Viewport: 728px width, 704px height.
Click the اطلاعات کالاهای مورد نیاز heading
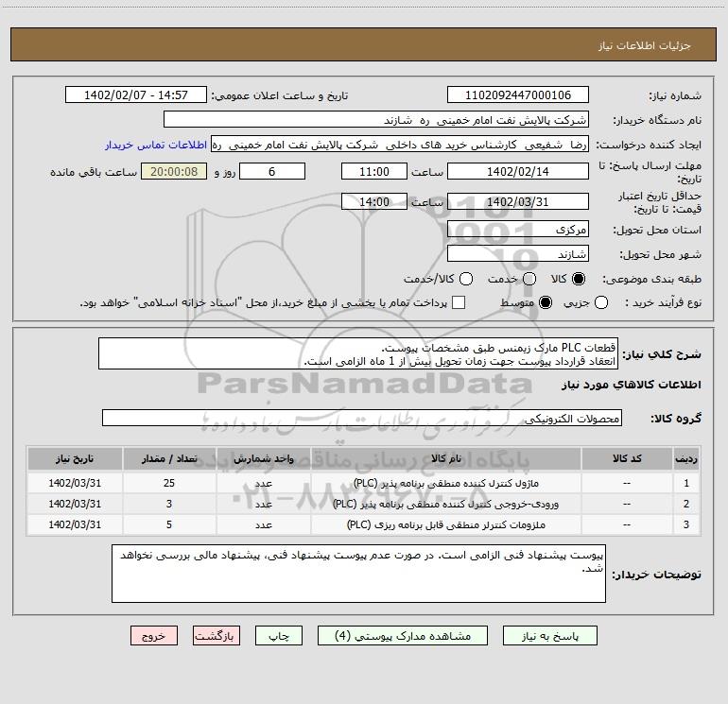pyautogui.click(x=632, y=385)
